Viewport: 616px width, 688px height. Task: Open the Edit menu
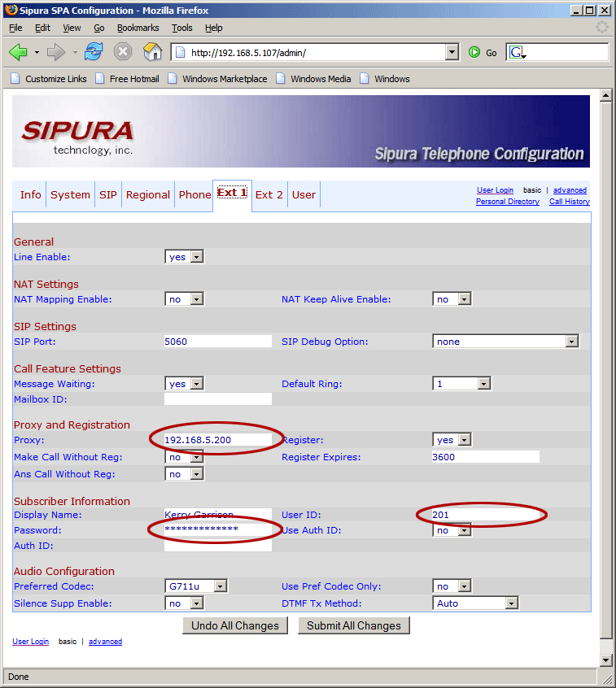click(42, 28)
